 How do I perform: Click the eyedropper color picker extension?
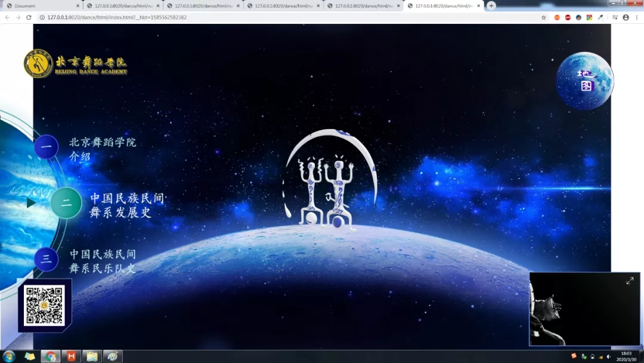(600, 17)
